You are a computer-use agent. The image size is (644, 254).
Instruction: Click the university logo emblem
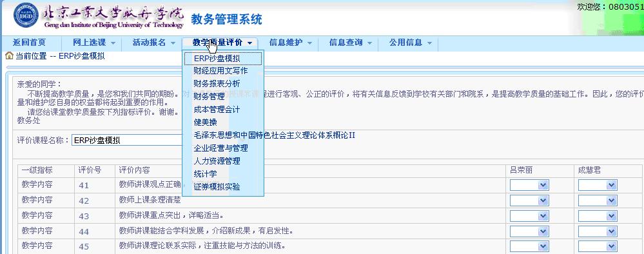click(x=26, y=15)
